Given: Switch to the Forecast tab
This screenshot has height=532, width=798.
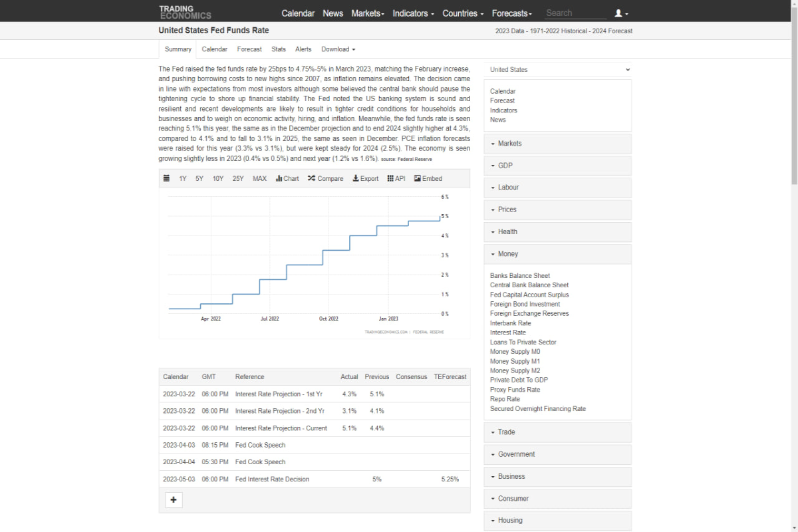Looking at the screenshot, I should [x=249, y=49].
